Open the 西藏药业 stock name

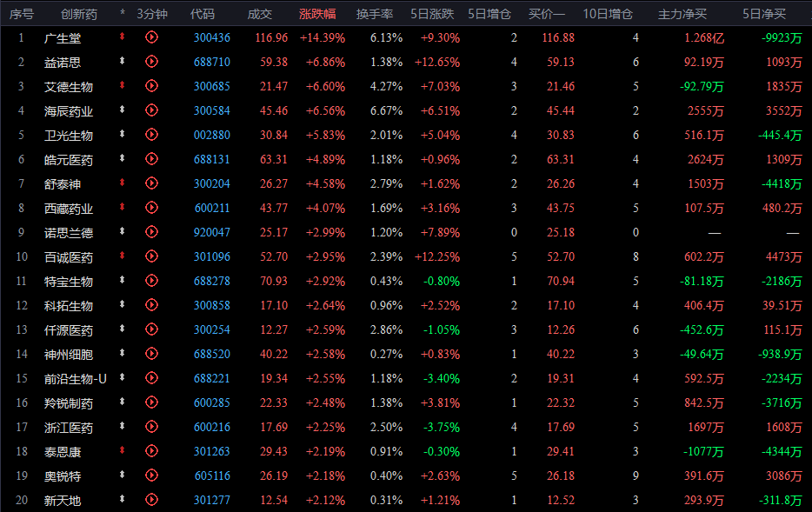click(x=69, y=208)
